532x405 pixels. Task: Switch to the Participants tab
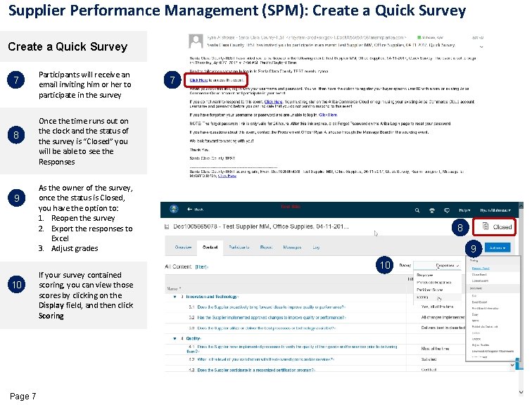click(239, 247)
